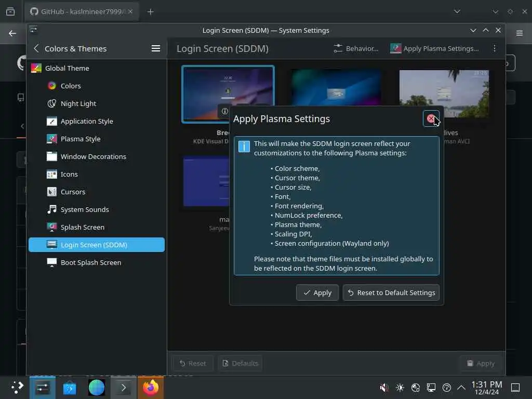Screen dimensions: 532x399
Task: Click the globe browser taskbar icon
Action: click(96, 388)
